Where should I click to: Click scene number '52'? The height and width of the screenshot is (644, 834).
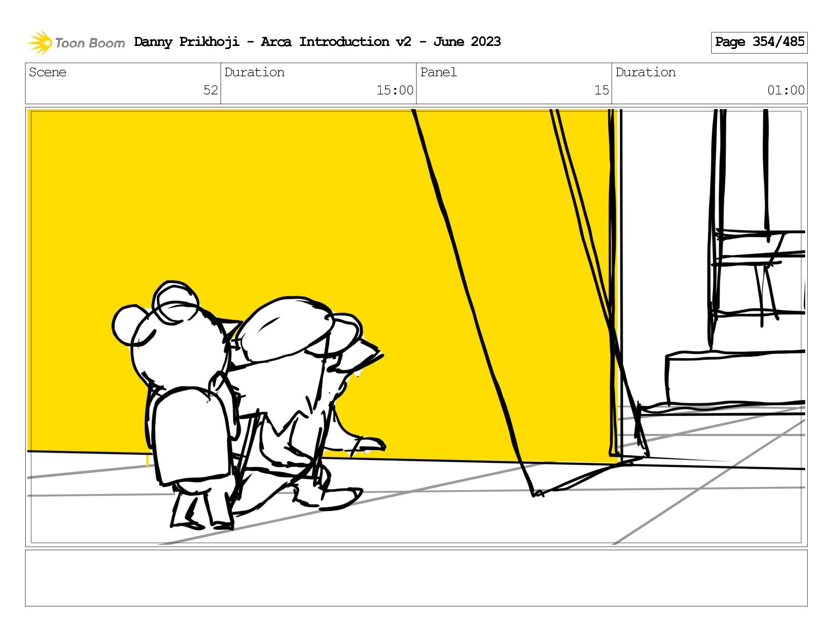(210, 90)
